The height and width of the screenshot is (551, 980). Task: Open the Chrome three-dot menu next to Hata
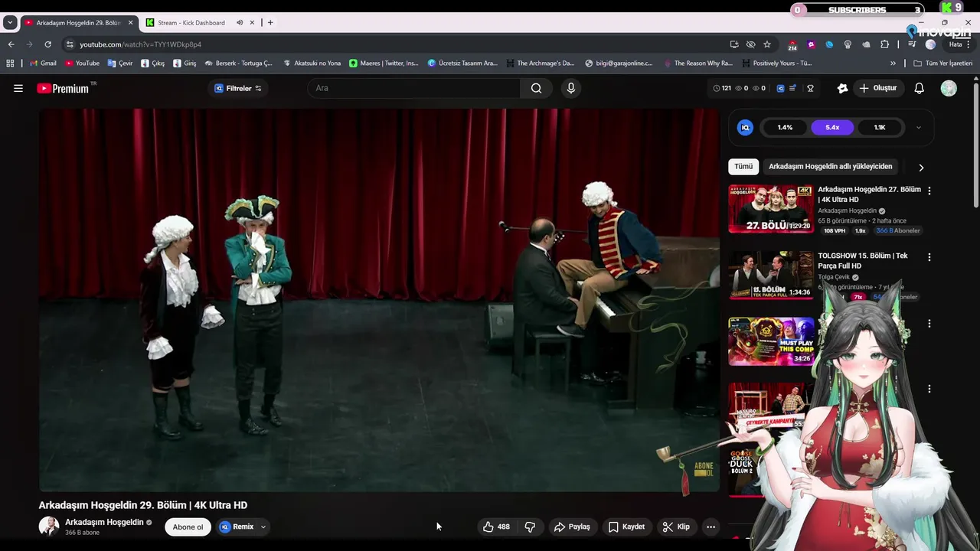[x=969, y=44]
